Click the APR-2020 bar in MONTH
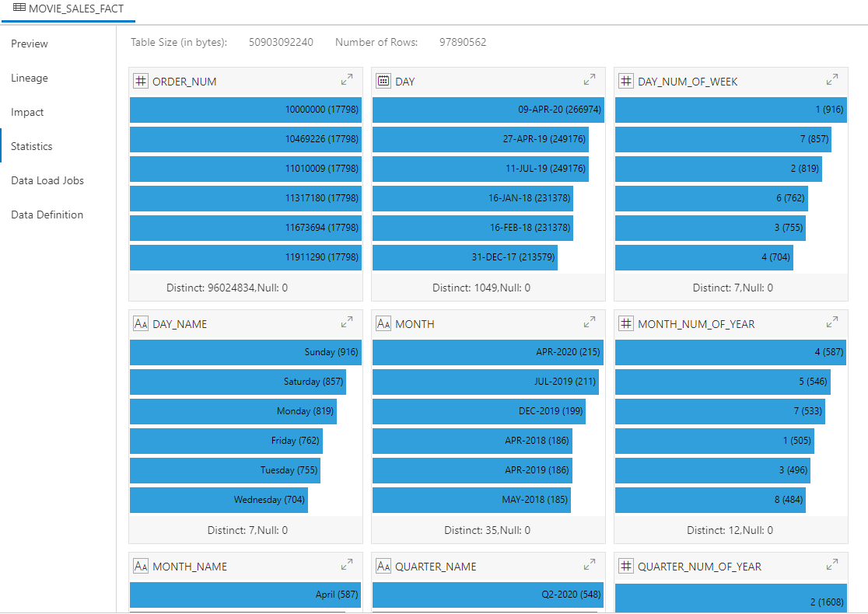This screenshot has width=868, height=614. pyautogui.click(x=488, y=352)
